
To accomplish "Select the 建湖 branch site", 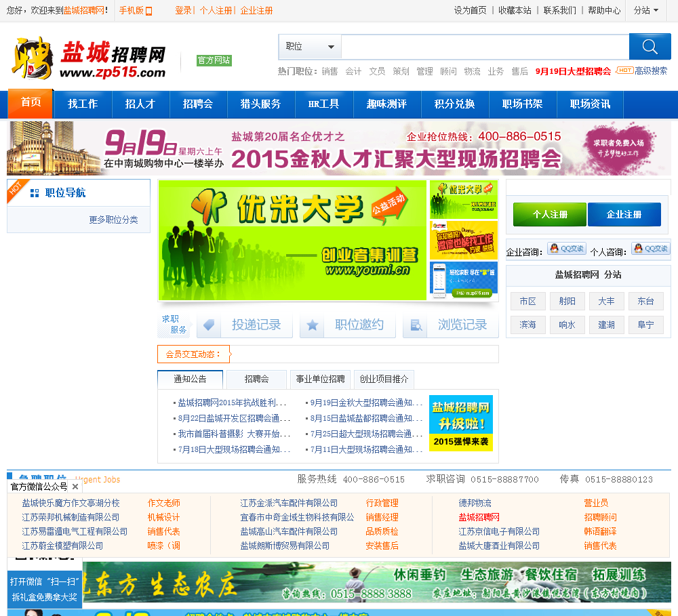I will pyautogui.click(x=606, y=325).
